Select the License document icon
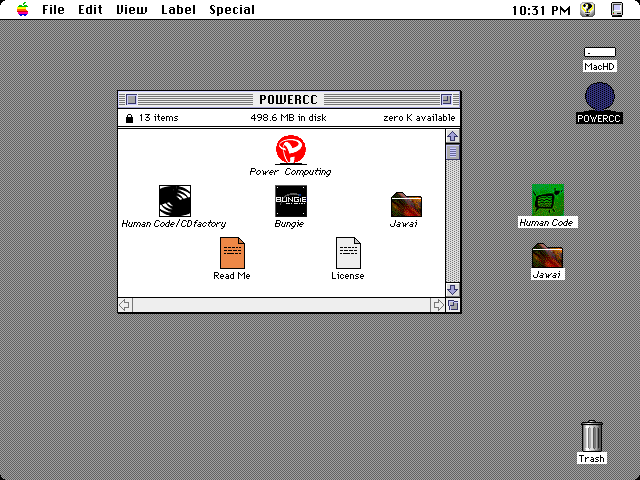The image size is (640, 480). [x=348, y=253]
